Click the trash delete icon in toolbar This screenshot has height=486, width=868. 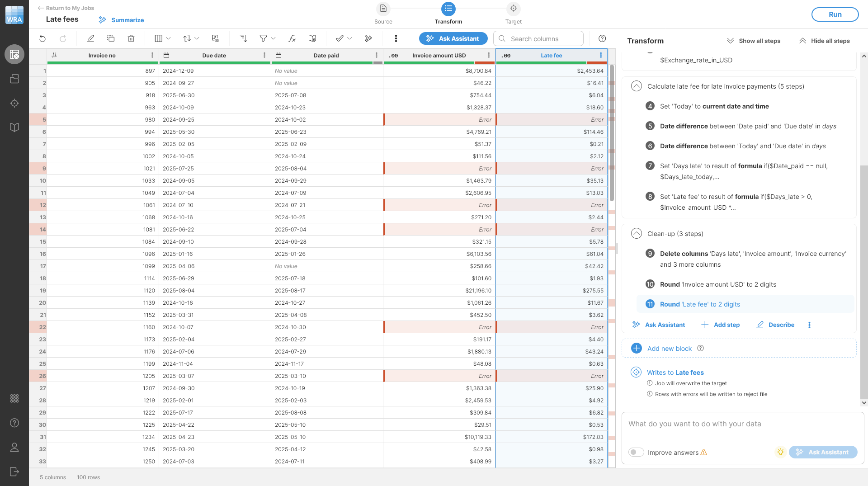tap(131, 39)
